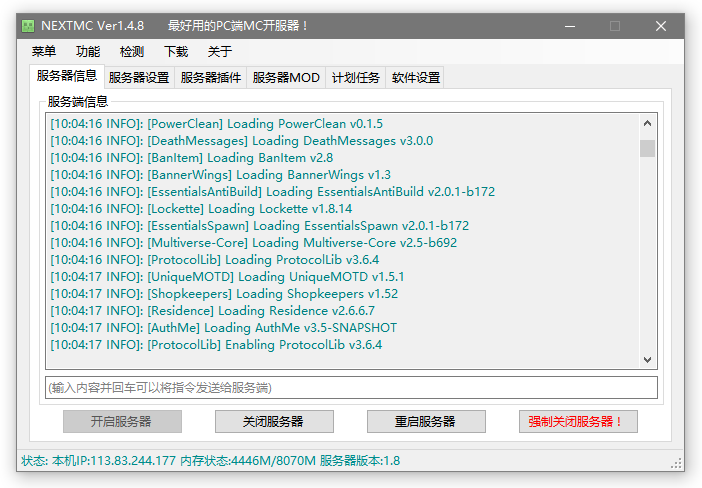Click the Shopkeepers v1.52 log line
The height and width of the screenshot is (488, 702).
pos(224,294)
